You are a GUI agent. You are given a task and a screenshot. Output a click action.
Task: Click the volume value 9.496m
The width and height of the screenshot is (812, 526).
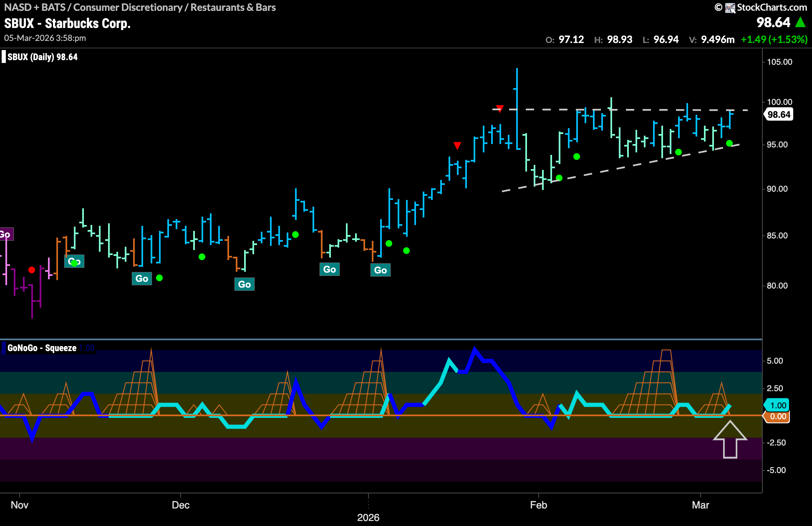tap(718, 40)
